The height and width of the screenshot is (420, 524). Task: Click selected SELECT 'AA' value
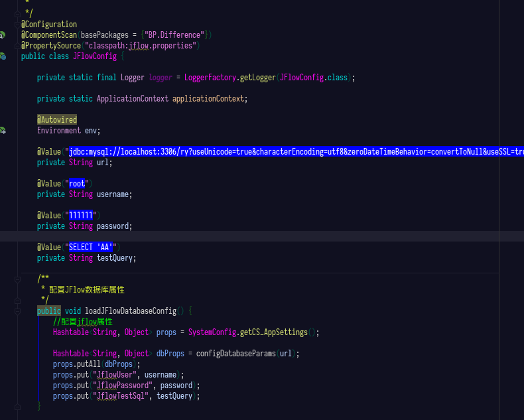pos(91,247)
